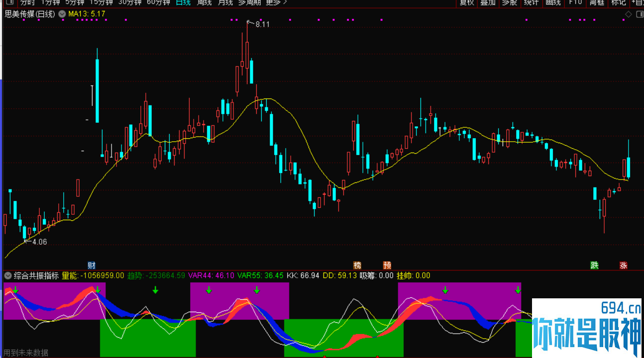Click the 多股 multi-stock button
The width and height of the screenshot is (644, 358).
coord(509,2)
